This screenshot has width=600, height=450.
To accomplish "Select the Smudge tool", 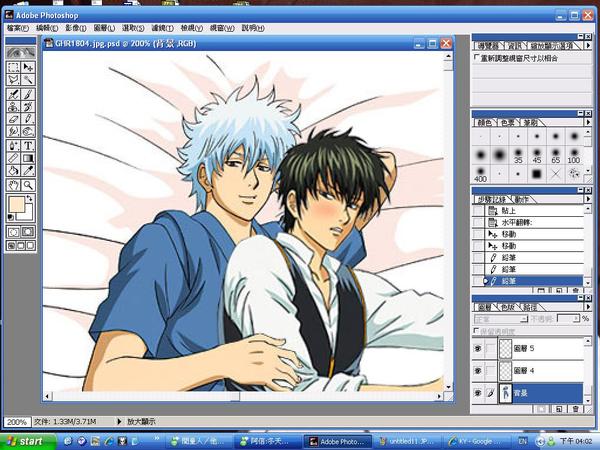I will (13, 131).
